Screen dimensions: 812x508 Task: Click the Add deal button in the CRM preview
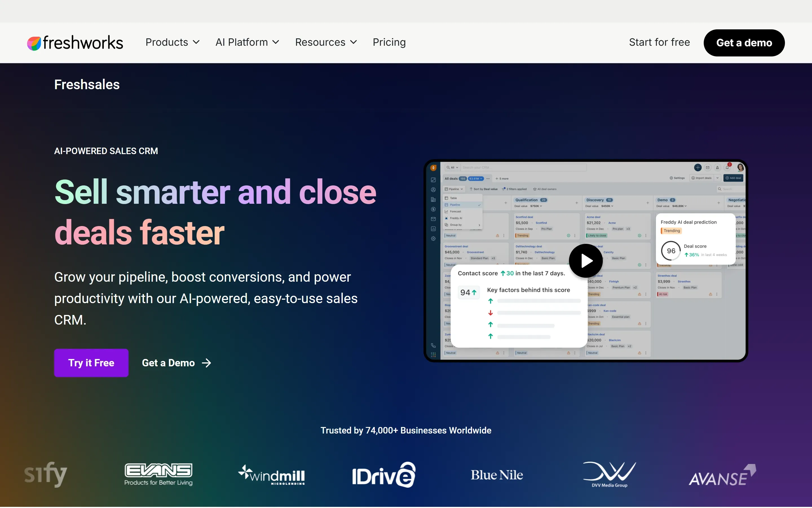click(x=733, y=178)
